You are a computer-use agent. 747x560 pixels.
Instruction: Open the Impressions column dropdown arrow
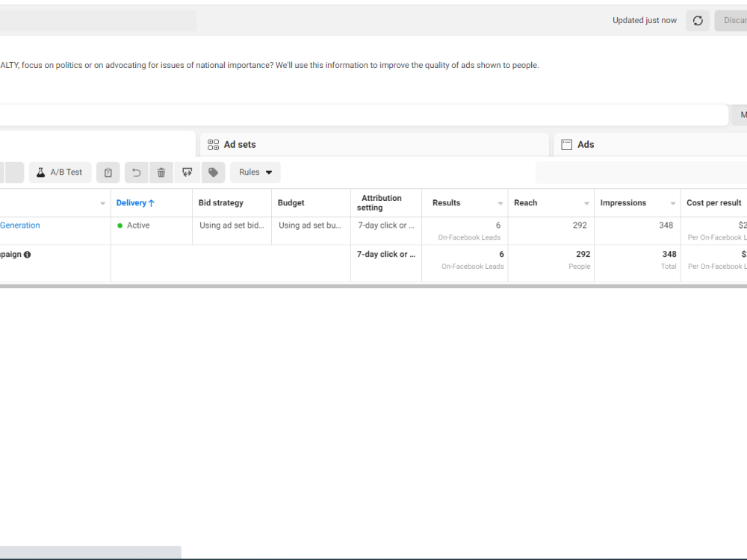(673, 203)
